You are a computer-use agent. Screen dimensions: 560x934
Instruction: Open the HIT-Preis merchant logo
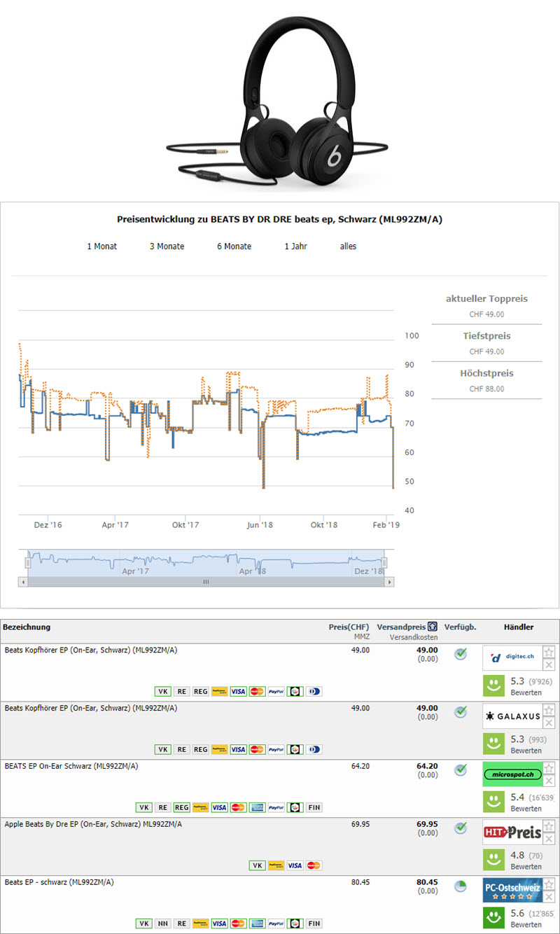click(512, 832)
